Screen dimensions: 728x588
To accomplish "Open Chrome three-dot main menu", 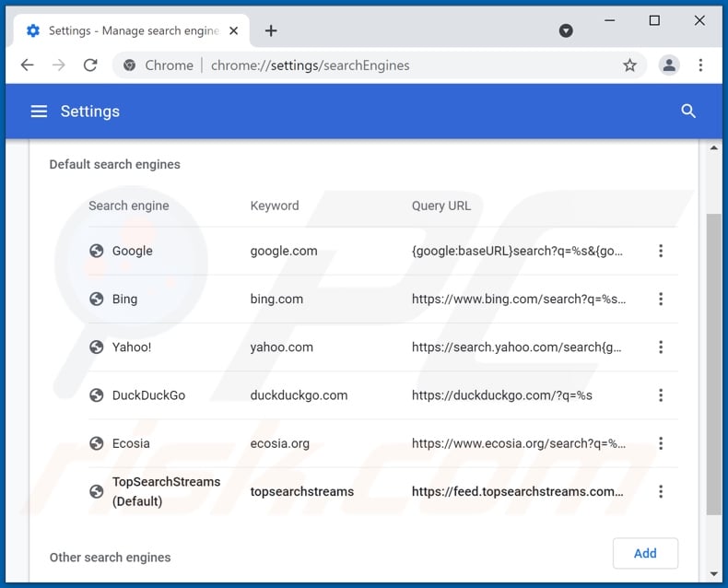I will pos(700,65).
